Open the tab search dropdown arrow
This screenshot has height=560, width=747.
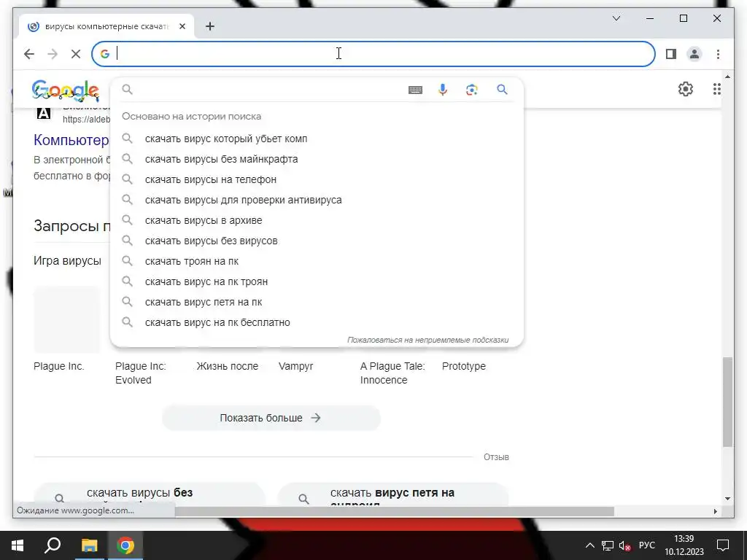[x=616, y=18]
